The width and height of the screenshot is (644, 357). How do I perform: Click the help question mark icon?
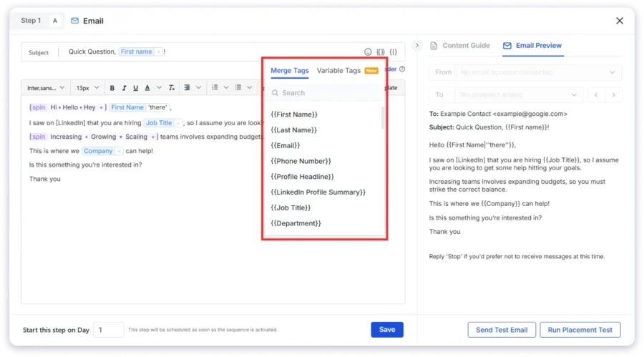[x=402, y=69]
